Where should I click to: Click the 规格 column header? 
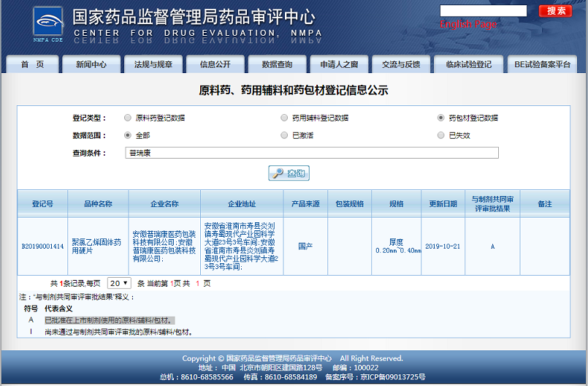tap(397, 204)
